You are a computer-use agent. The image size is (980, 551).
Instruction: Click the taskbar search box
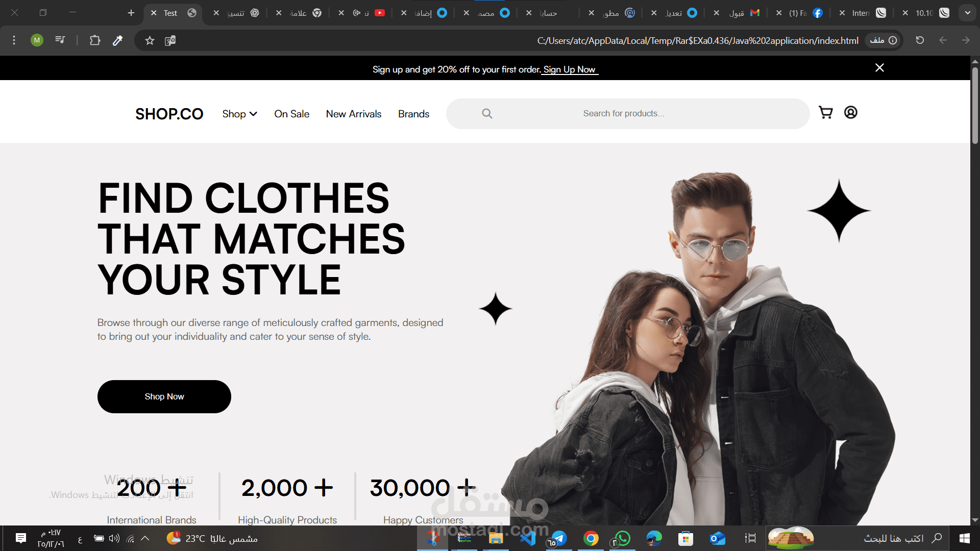881,538
